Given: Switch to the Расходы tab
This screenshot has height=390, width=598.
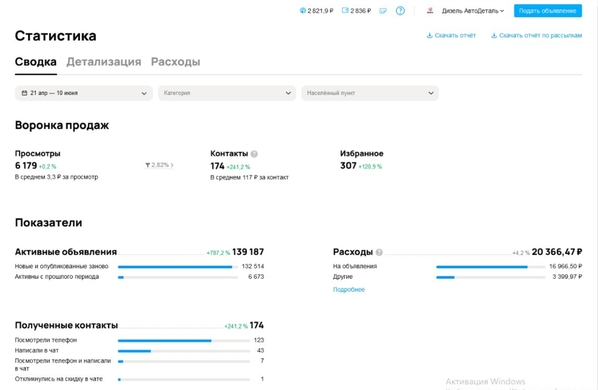Looking at the screenshot, I should coord(175,62).
